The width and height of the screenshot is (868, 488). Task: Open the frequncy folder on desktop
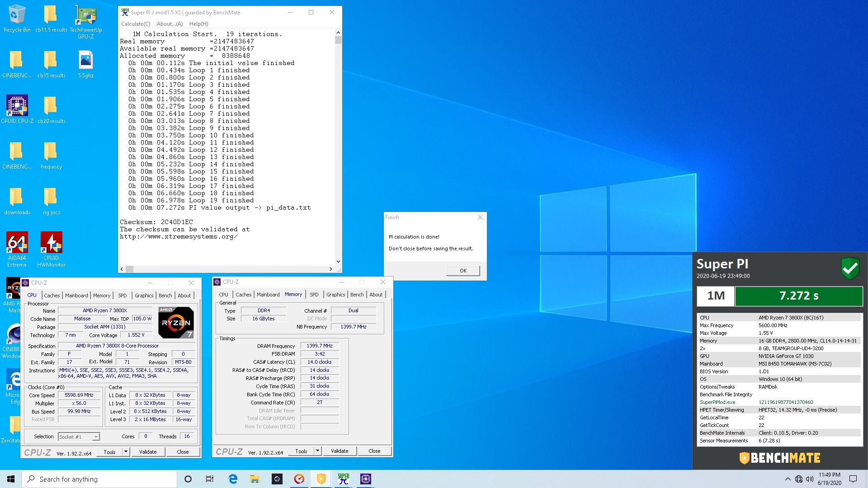tap(51, 156)
